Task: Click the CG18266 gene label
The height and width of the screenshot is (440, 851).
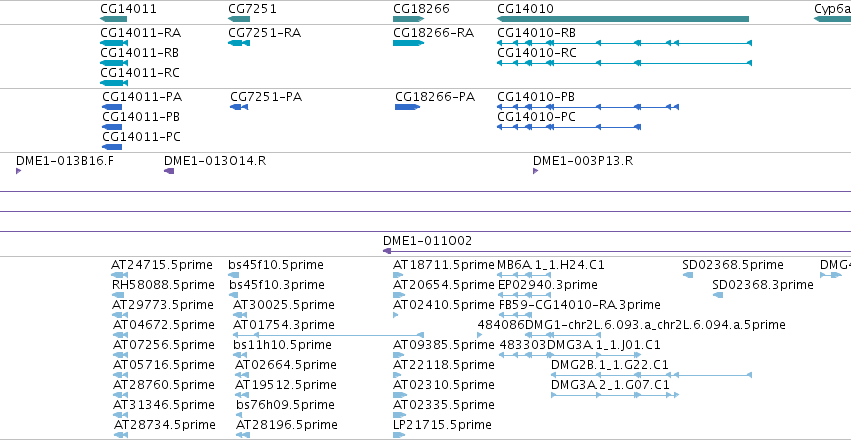Action: tap(421, 9)
